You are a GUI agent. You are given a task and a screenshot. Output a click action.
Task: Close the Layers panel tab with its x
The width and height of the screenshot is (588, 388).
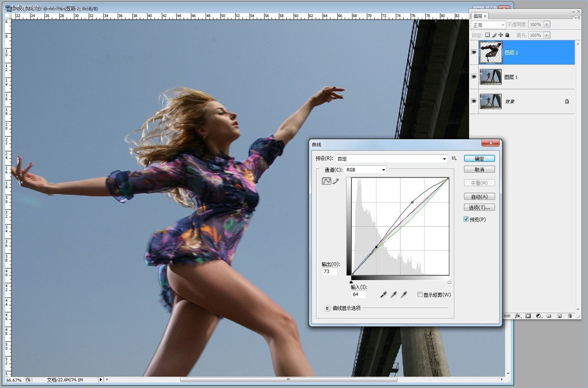pos(485,16)
